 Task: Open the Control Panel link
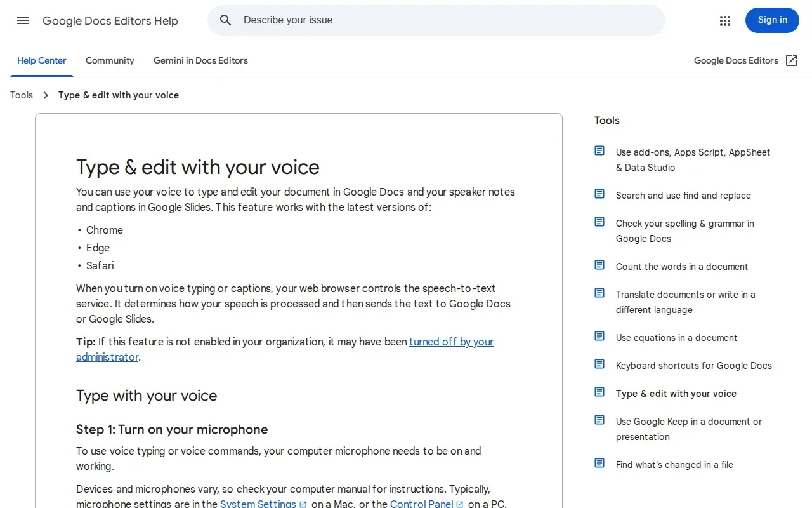421,504
